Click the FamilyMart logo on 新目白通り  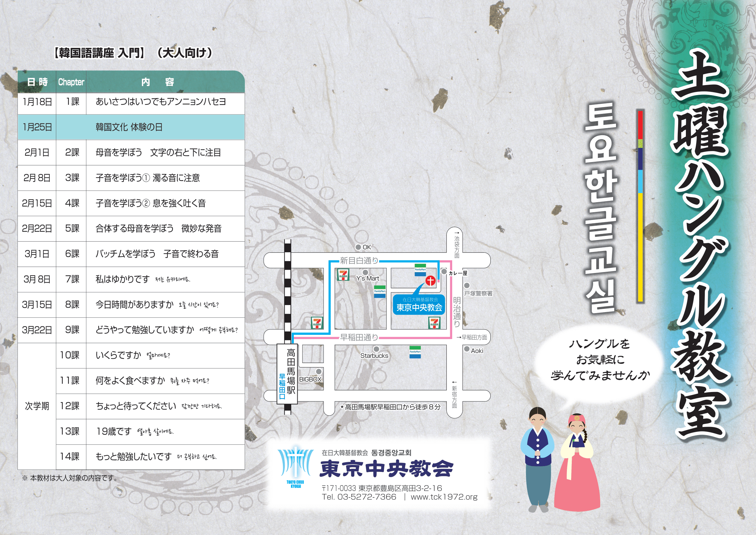click(x=420, y=270)
